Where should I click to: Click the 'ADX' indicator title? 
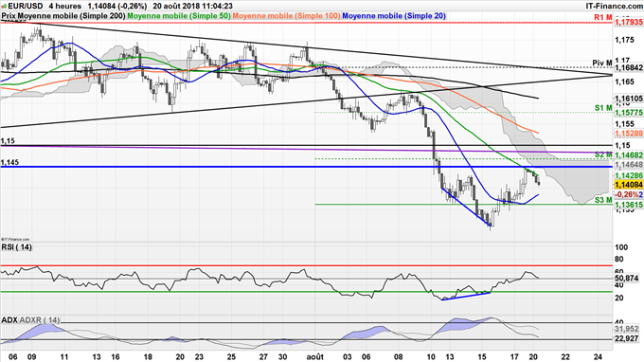9,319
